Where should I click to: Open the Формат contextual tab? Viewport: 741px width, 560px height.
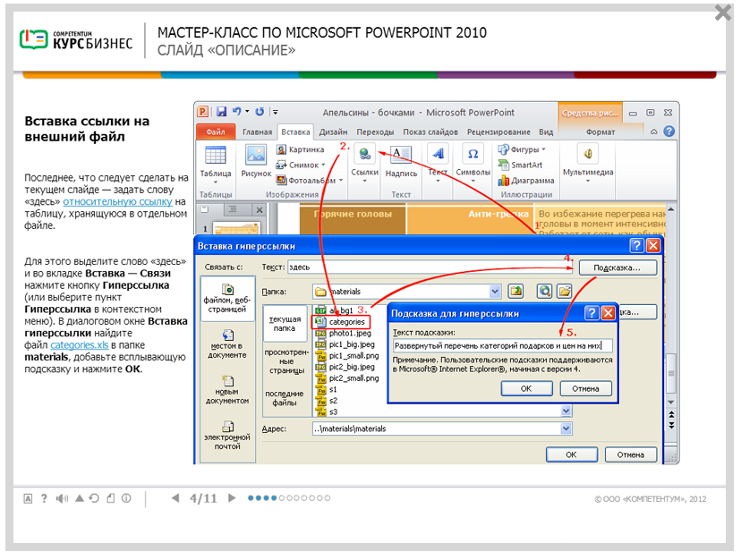(x=600, y=132)
